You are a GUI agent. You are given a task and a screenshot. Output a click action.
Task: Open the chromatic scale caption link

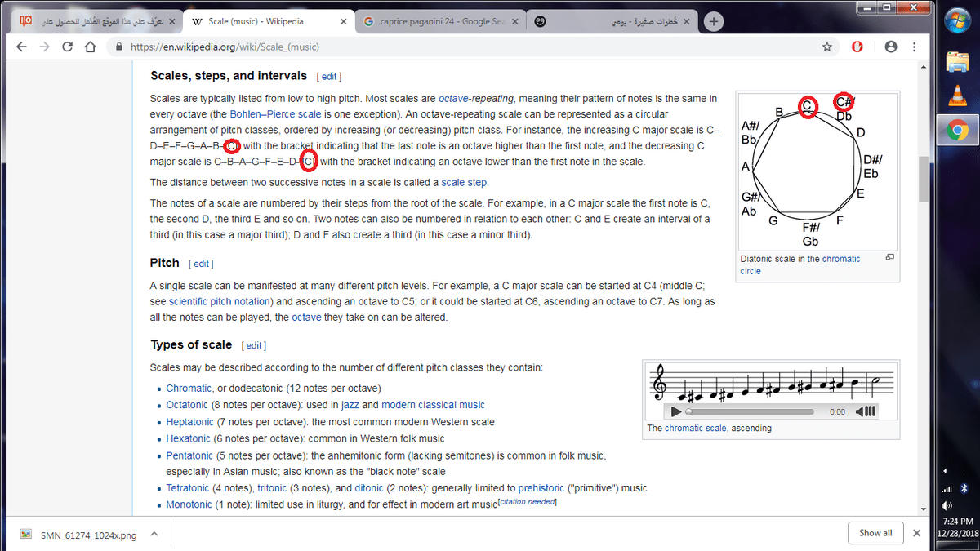coord(697,428)
